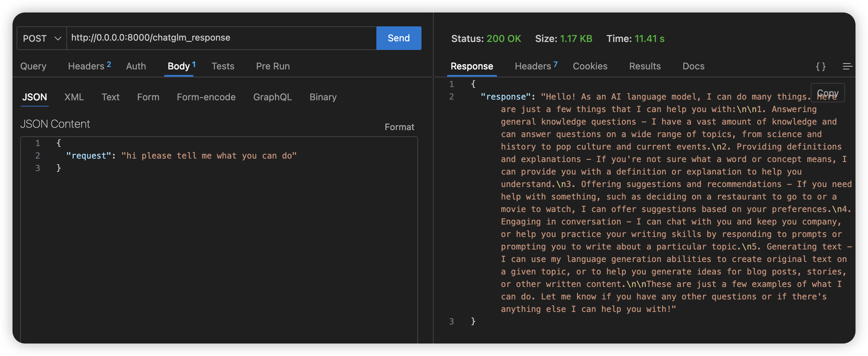Image resolution: width=868 pixels, height=356 pixels.
Task: Click the request URL input field
Action: point(222,38)
